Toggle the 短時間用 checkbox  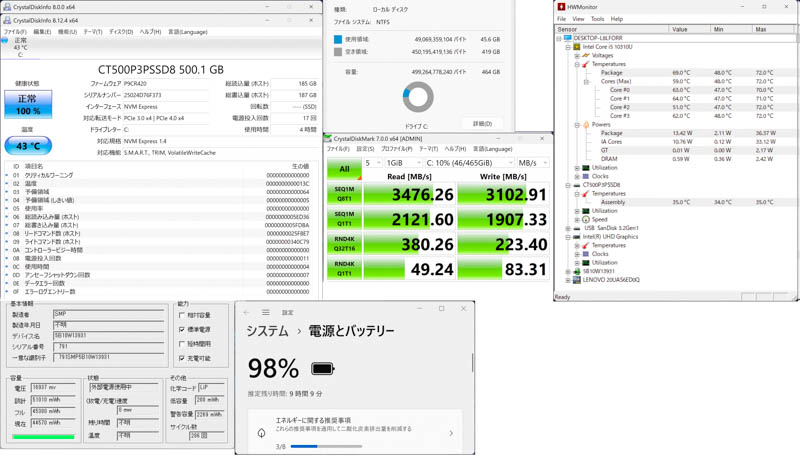coord(182,344)
